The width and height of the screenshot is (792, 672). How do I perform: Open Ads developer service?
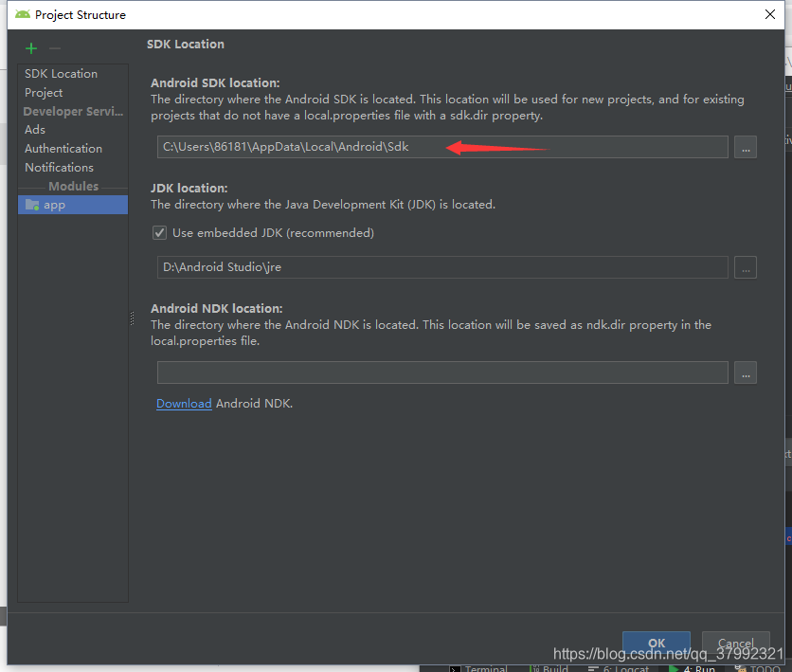[x=35, y=130]
